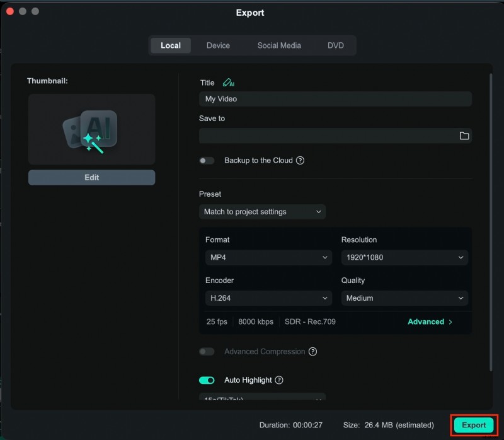Image resolution: width=504 pixels, height=440 pixels.
Task: Click the Export button
Action: [473, 425]
